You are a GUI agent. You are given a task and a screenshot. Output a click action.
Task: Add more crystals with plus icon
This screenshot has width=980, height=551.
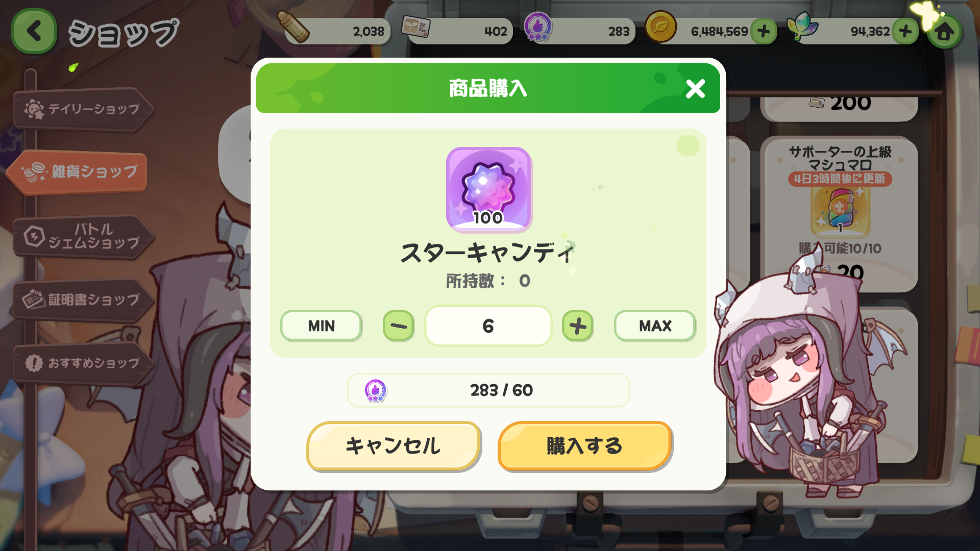[905, 32]
